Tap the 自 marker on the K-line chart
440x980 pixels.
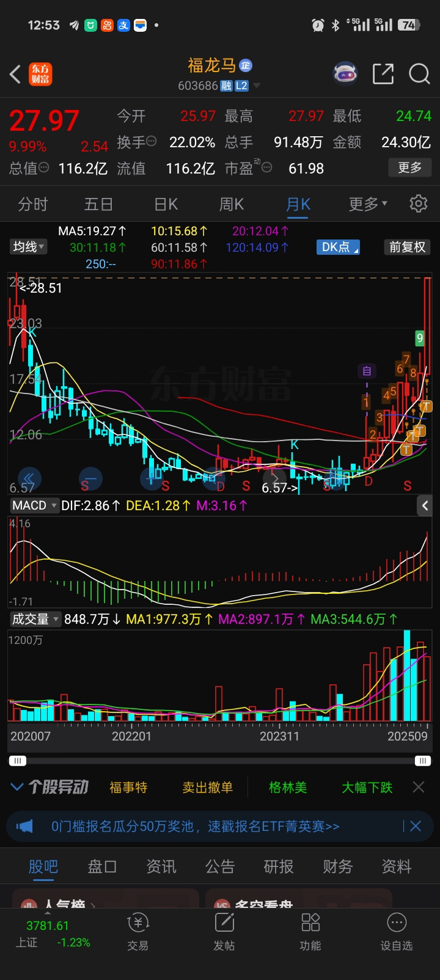coord(367,371)
